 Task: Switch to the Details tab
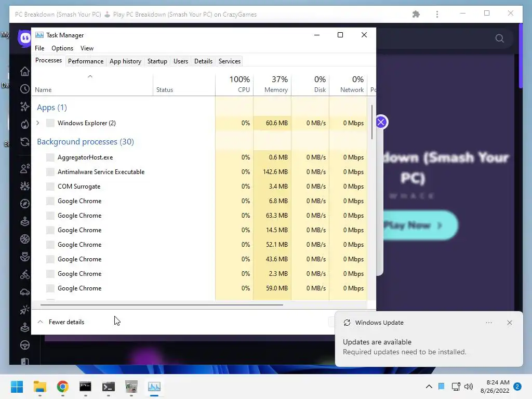pos(203,61)
